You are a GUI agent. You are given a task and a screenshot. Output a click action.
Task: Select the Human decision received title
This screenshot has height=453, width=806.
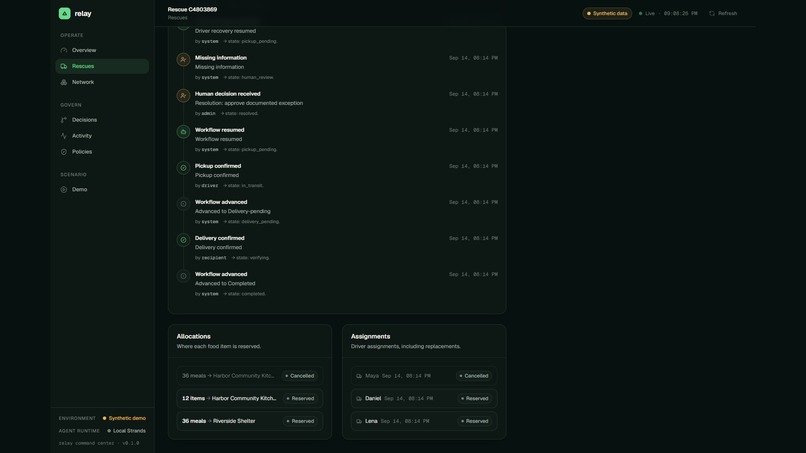click(227, 94)
